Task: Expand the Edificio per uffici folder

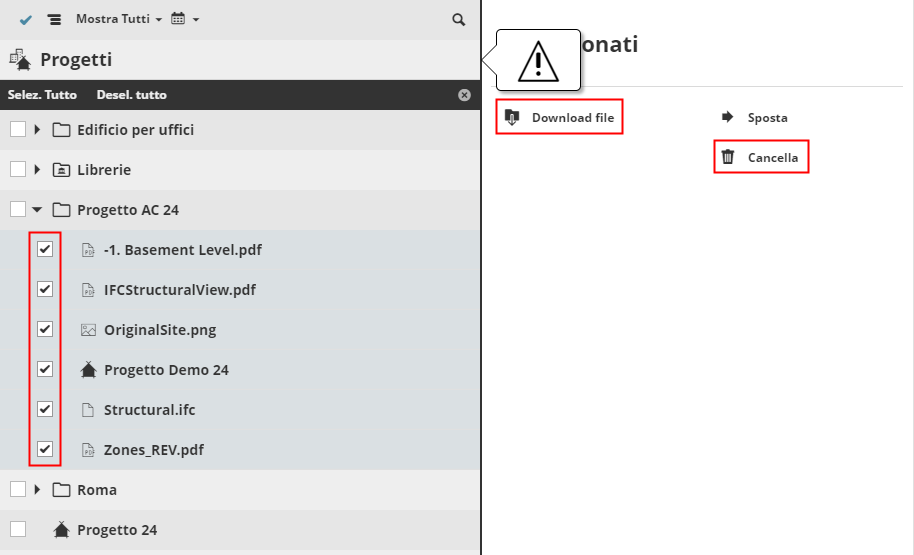Action: (x=37, y=130)
